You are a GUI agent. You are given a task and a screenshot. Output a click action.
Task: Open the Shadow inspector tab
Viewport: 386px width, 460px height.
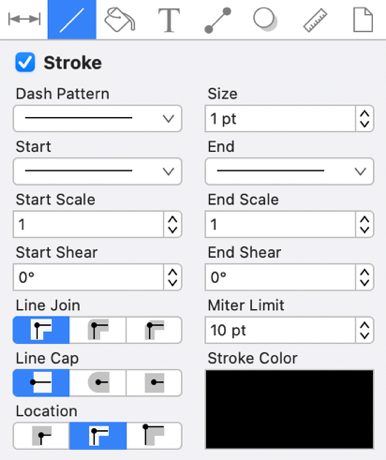point(265,19)
